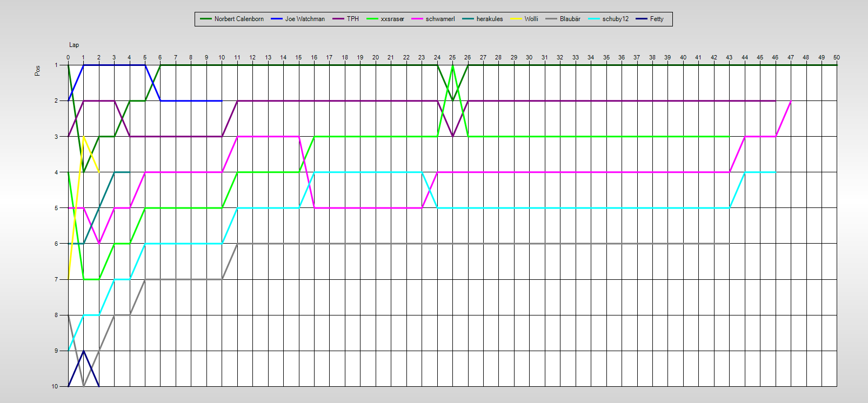Screen dimensions: 868x403
Task: Click Fetty's dark blue peak at lap 1
Action: [x=84, y=351]
